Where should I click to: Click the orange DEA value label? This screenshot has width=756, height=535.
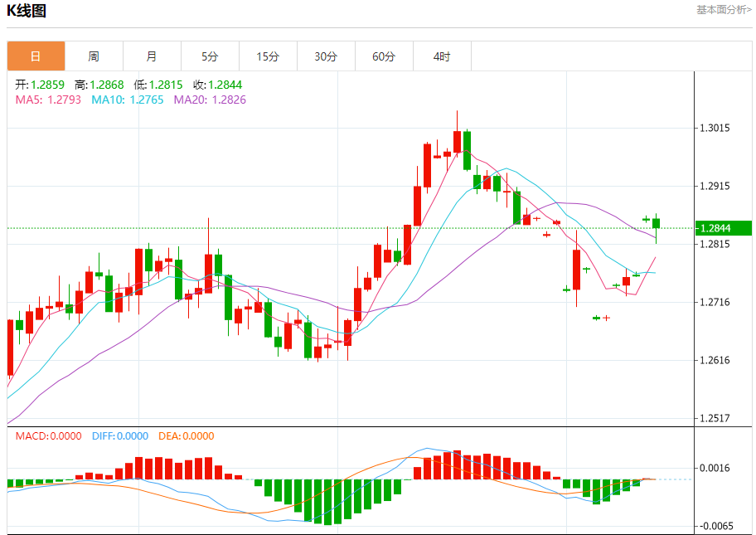pos(187,435)
